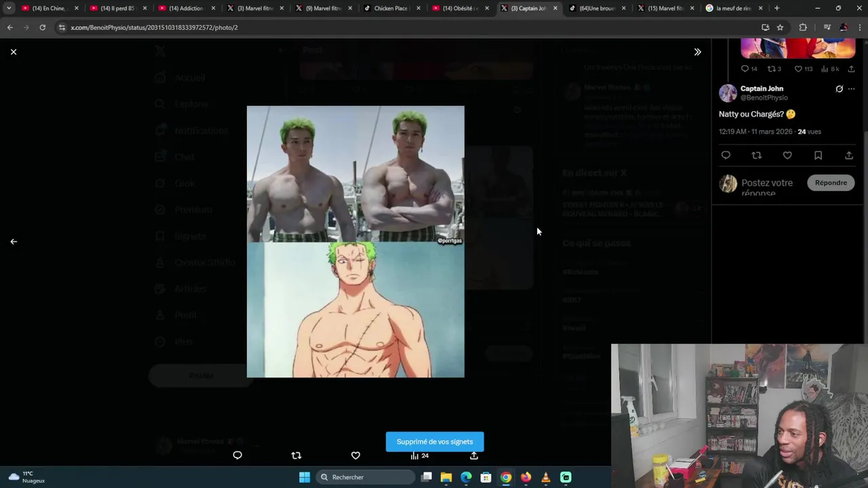Repost Captain John's post in side panel

[756, 155]
